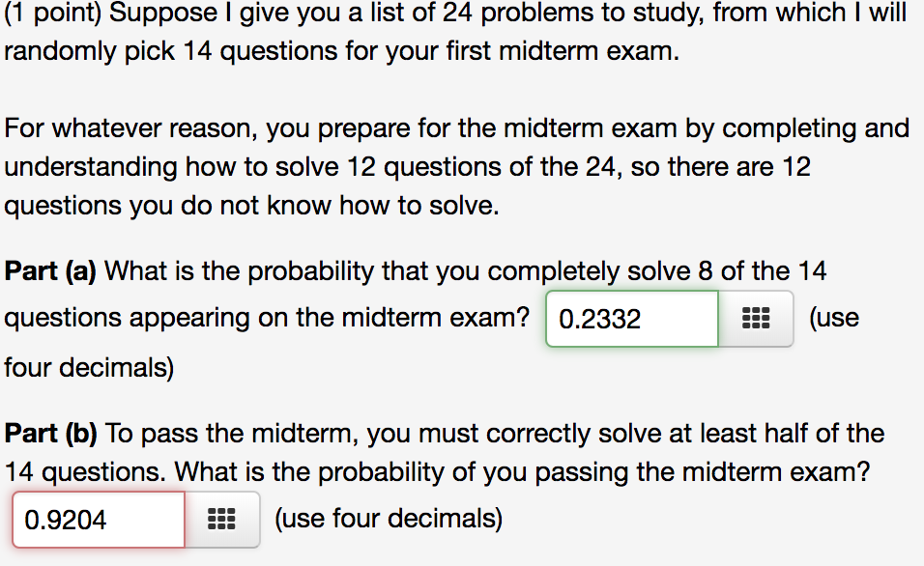
Task: Click the Part (a) answer field showing 0.2332
Action: tap(632, 319)
